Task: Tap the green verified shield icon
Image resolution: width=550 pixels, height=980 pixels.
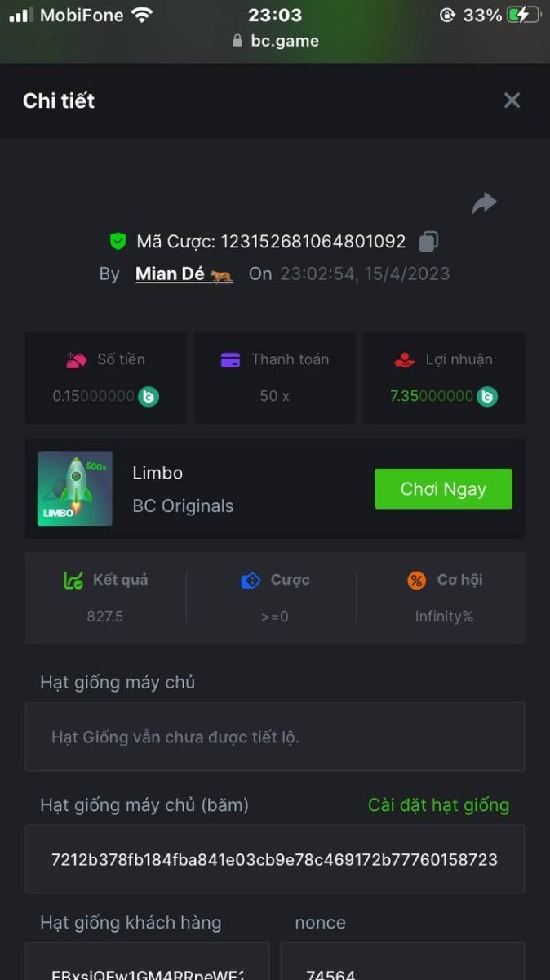Action: coord(118,241)
